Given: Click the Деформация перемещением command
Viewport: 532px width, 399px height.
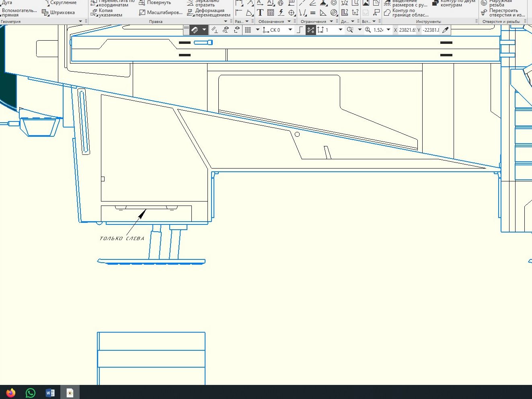Looking at the screenshot, I should 208,13.
